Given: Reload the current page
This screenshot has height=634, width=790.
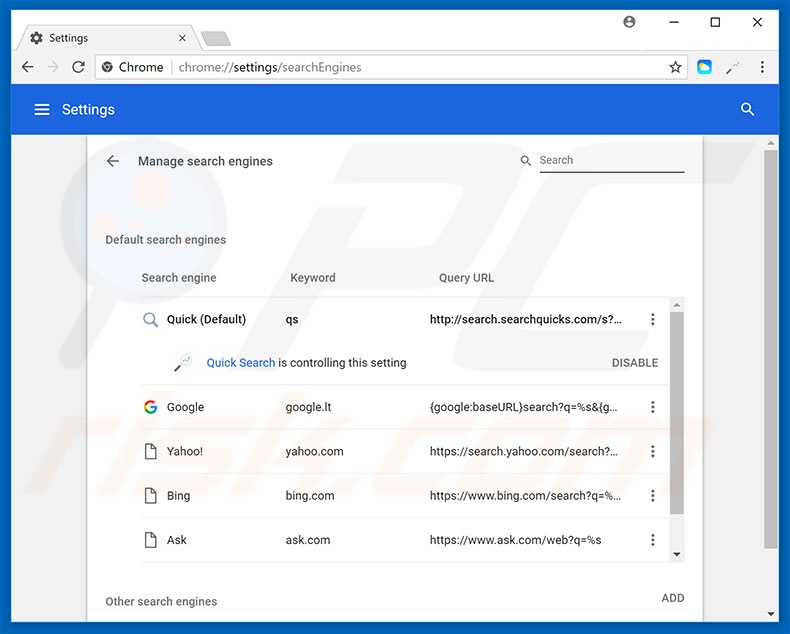Looking at the screenshot, I should coord(78,67).
